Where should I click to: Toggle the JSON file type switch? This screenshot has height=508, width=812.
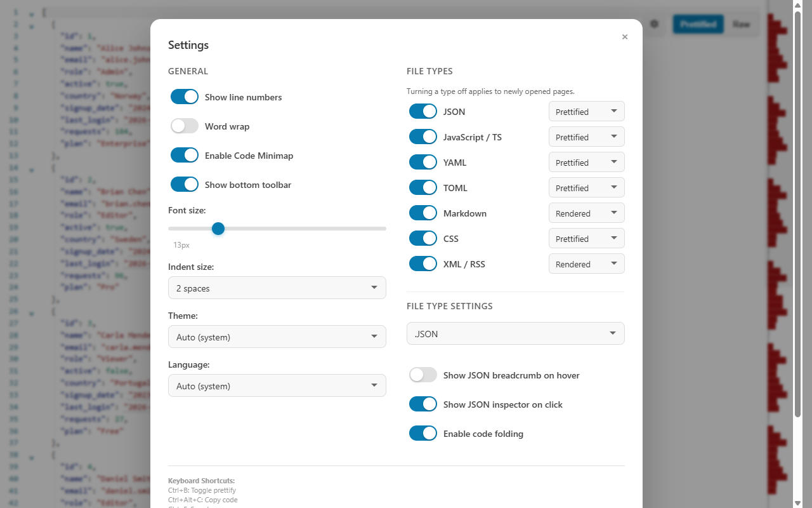click(423, 112)
